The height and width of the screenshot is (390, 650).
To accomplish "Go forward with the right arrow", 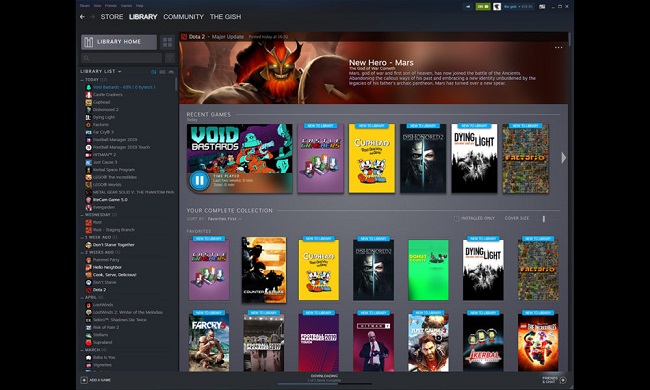I will click(x=92, y=17).
